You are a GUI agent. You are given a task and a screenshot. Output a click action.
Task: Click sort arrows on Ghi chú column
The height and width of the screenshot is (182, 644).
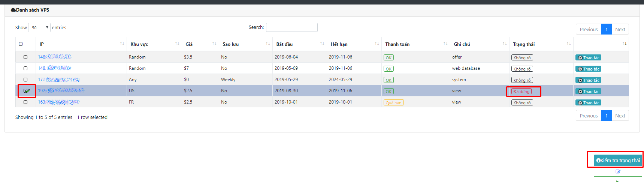tap(505, 44)
